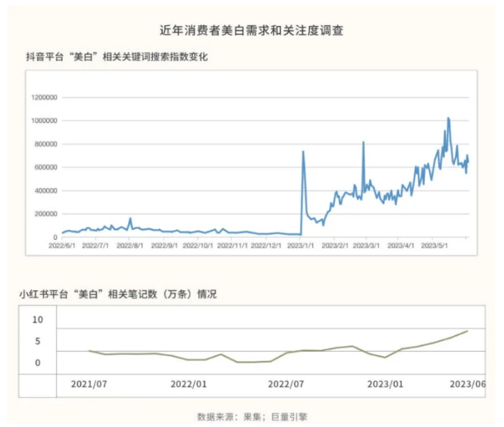
Task: Click lower chart date 2022/01
Action: coord(189,384)
